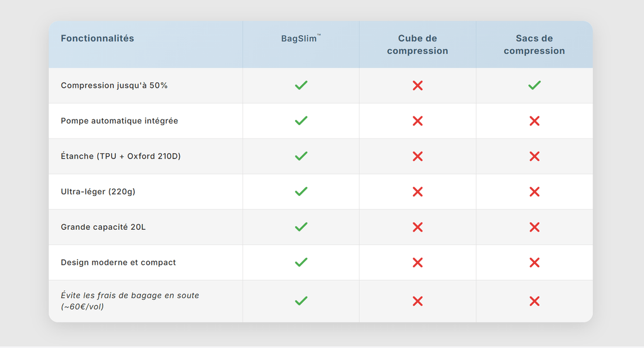Click the 'Ultra-léger (220g)' feature label
The image size is (644, 348).
pos(98,192)
